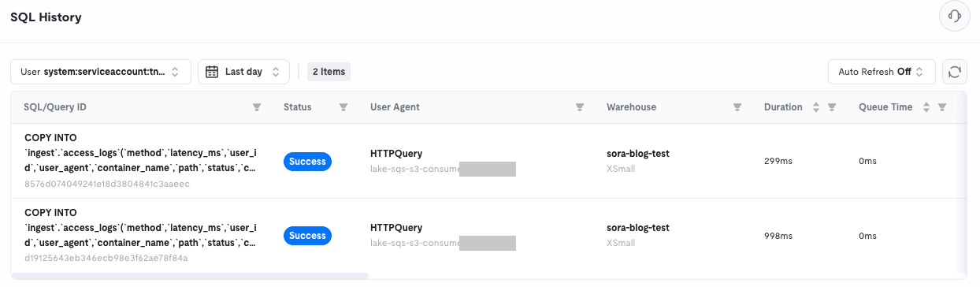Open COPY INTO query ending 8576d07...
This screenshot has width=980, height=287.
point(140,154)
